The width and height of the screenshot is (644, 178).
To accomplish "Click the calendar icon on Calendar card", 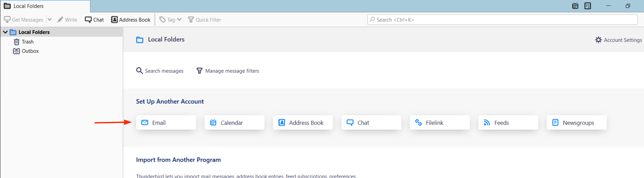I will (213, 122).
